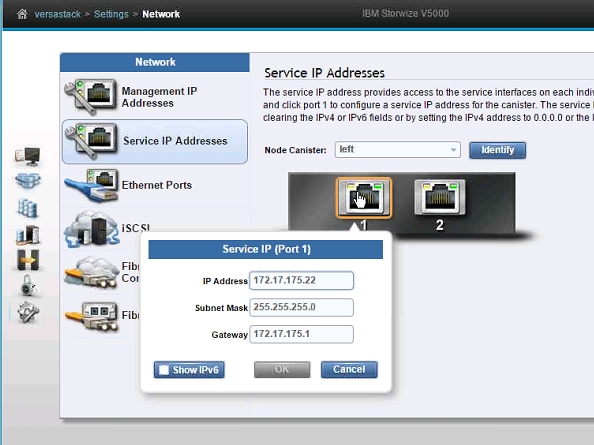
Task: Open the Monitoring sidebar icon (computer monitor)
Action: tap(28, 156)
